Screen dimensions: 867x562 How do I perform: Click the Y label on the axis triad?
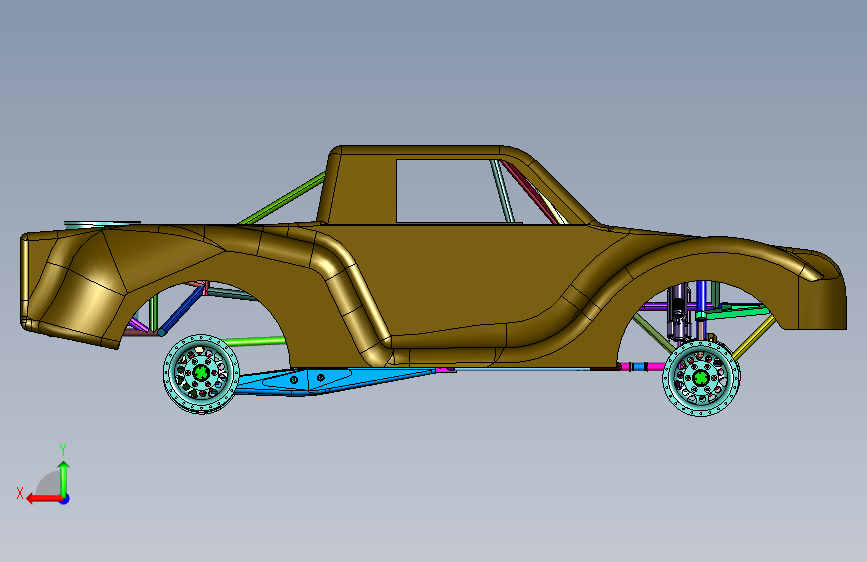tap(63, 450)
